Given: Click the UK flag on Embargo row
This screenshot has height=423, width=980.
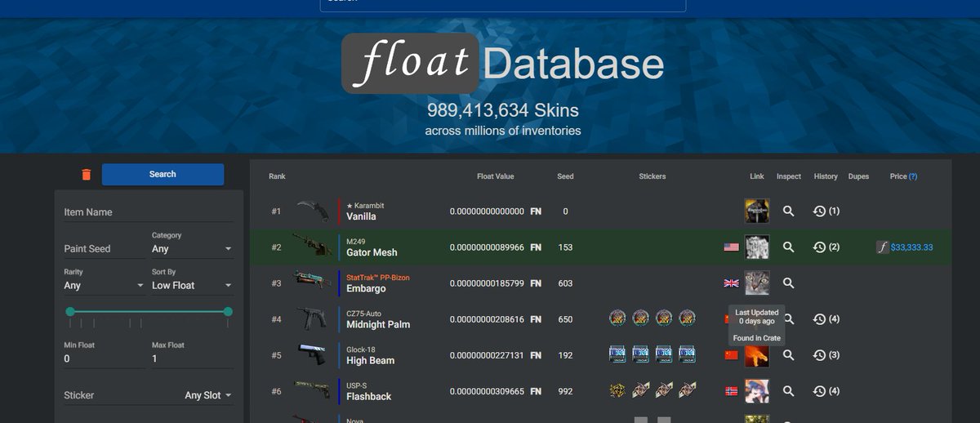Looking at the screenshot, I should [731, 283].
